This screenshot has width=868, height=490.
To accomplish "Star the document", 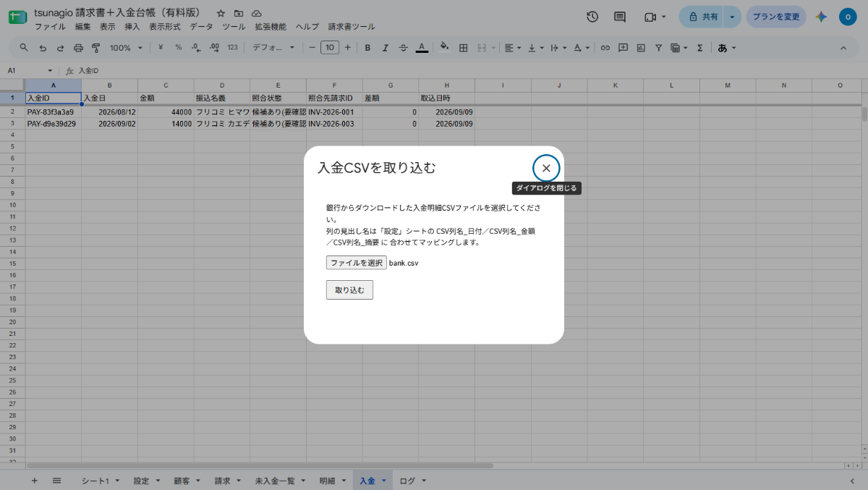I will (221, 14).
